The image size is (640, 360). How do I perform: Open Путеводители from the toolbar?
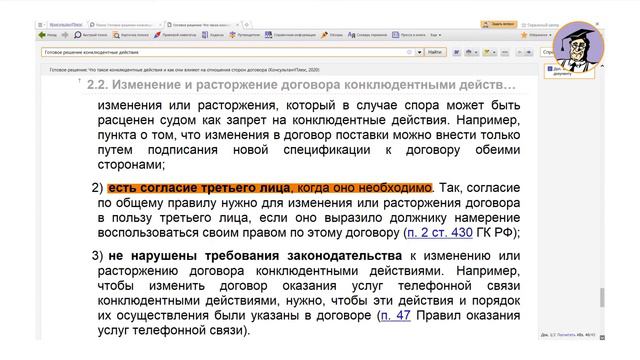[244, 35]
